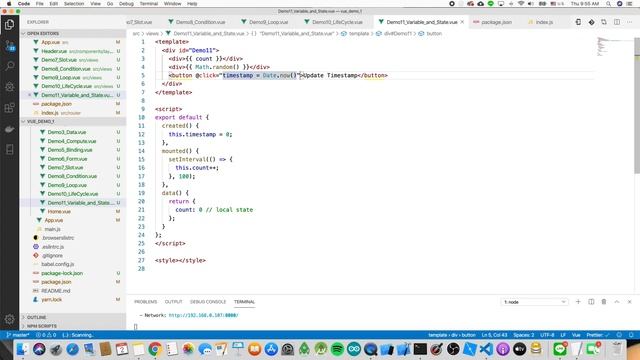Switch to the Problems panel tab

(145, 302)
